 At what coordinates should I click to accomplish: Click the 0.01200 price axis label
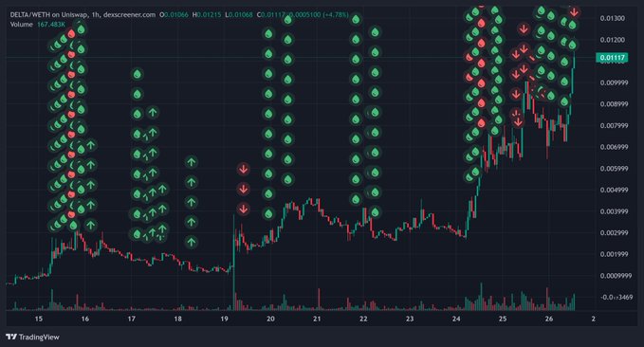pyautogui.click(x=613, y=40)
